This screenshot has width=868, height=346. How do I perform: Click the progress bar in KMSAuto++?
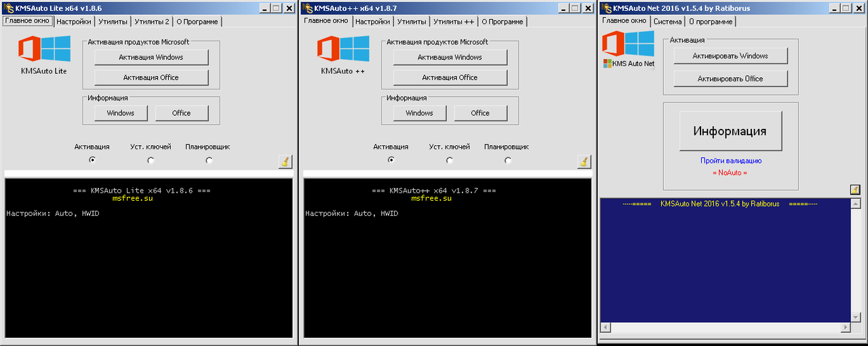(x=448, y=174)
